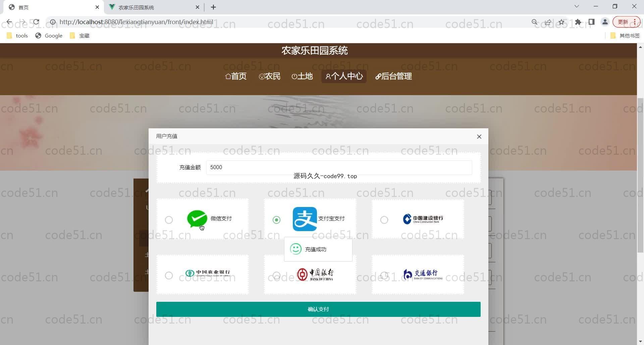Share this page icon

(548, 22)
